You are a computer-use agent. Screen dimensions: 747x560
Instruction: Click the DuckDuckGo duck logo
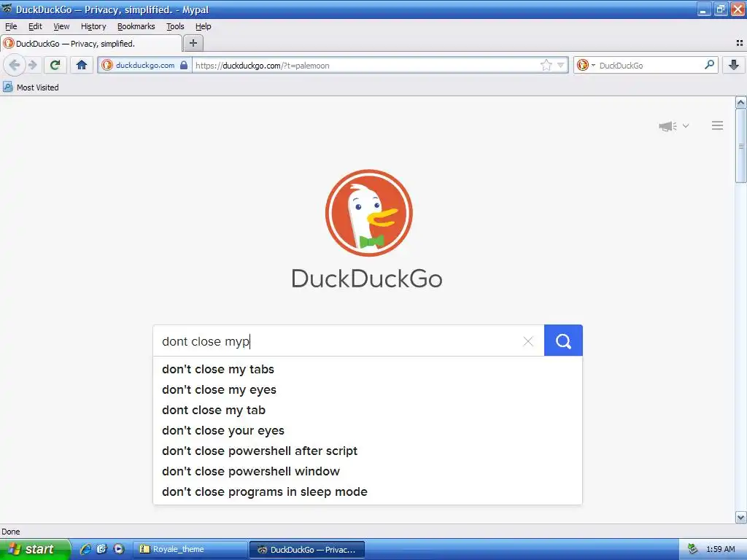pos(368,213)
